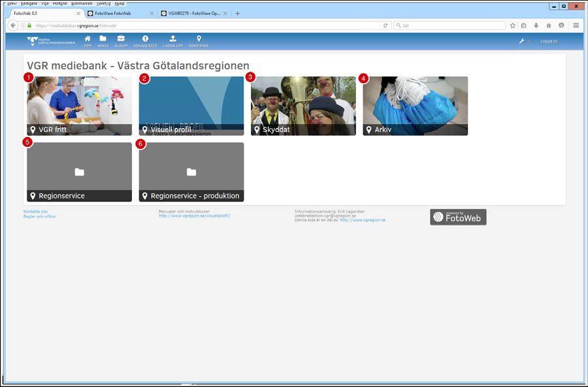Open the alert icon in FotoWeb toolbar
Image resolution: width=588 pixels, height=387 pixels.
[145, 41]
